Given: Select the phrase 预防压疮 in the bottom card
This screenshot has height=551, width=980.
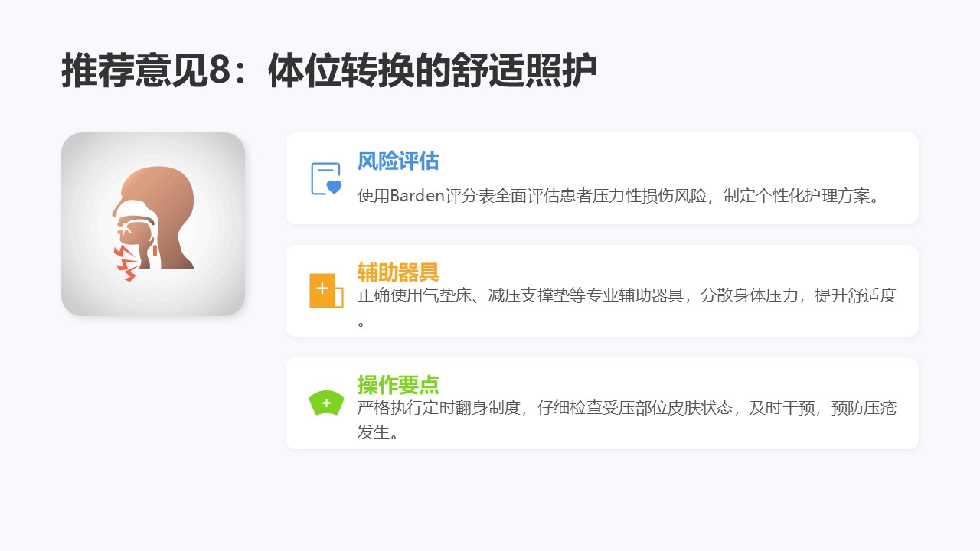Looking at the screenshot, I should [864, 408].
